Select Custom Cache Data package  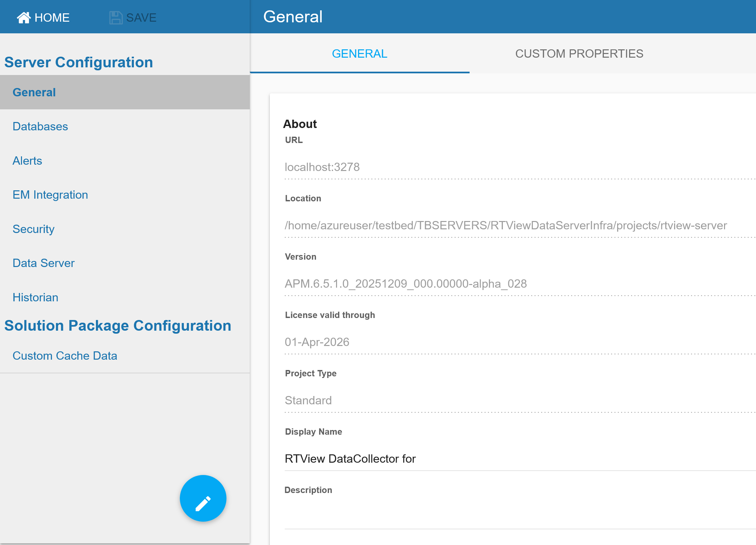click(65, 356)
